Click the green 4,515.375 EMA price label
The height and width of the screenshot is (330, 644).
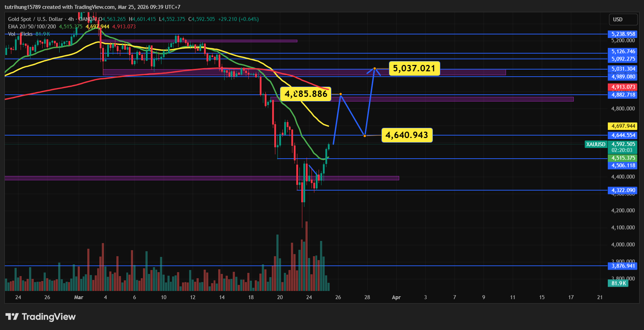(x=623, y=158)
